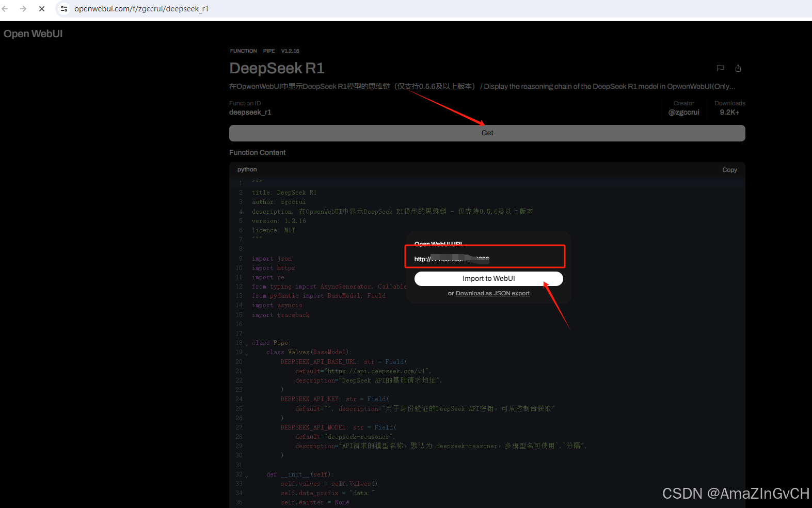812x508 pixels.
Task: Click the python language label
Action: [x=247, y=169]
